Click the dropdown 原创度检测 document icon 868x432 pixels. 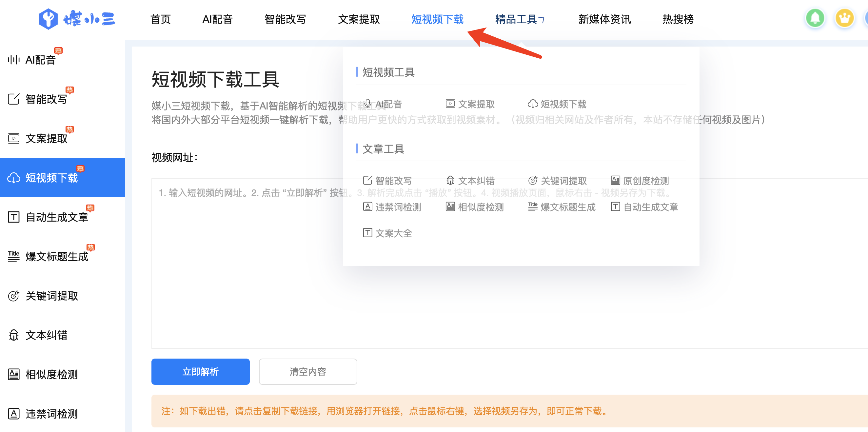[x=615, y=181]
